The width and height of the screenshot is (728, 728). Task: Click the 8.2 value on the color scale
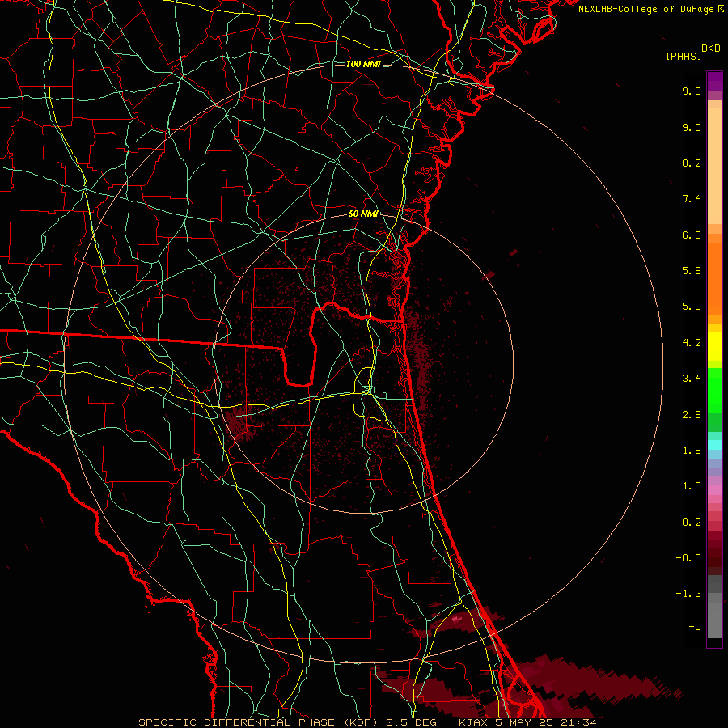tap(692, 163)
